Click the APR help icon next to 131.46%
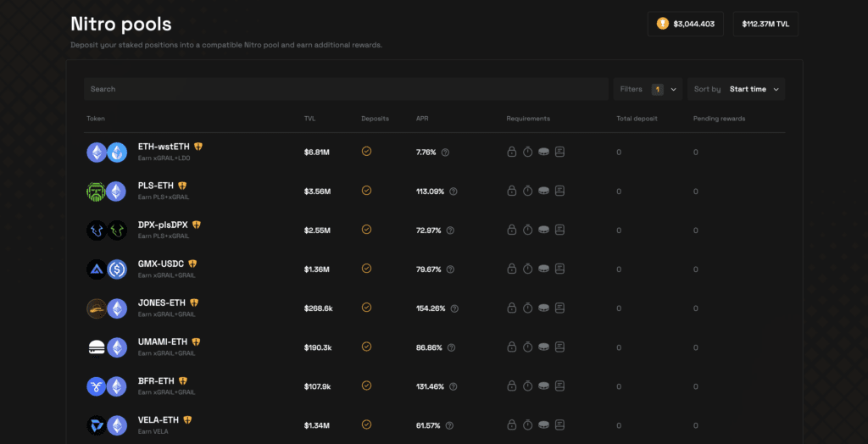The height and width of the screenshot is (444, 868). pos(453,386)
